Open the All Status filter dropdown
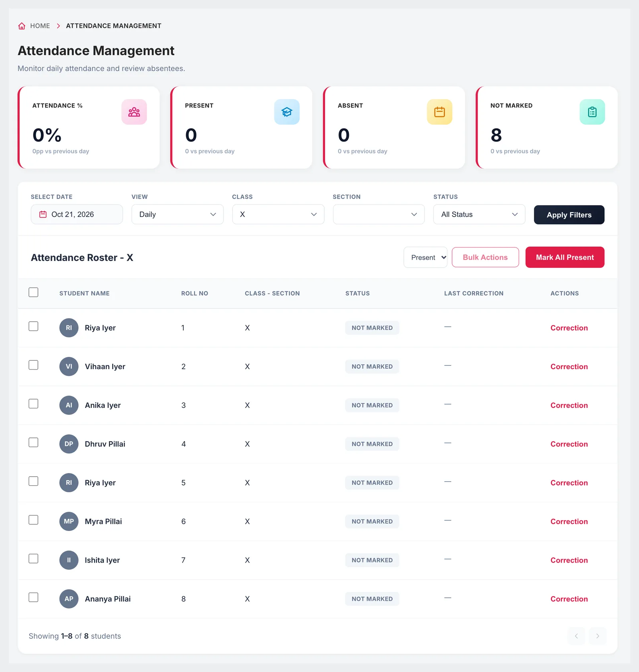This screenshot has height=672, width=639. [479, 215]
